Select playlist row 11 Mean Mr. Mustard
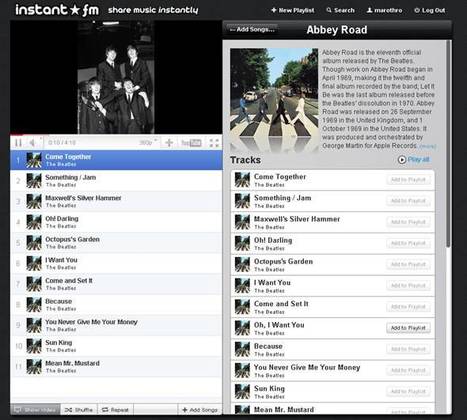This screenshot has height=420, width=467. click(116, 367)
